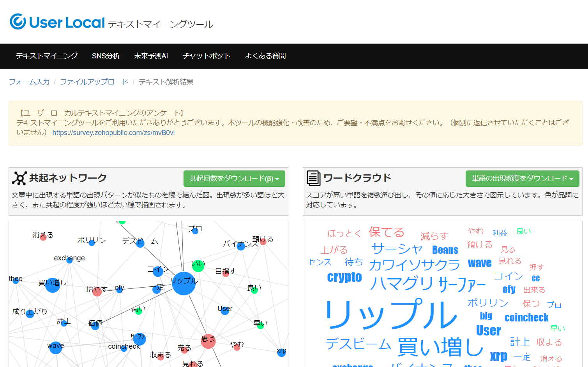Click the word cloud document icon
Screen dimensions: 588x367
coord(313,178)
